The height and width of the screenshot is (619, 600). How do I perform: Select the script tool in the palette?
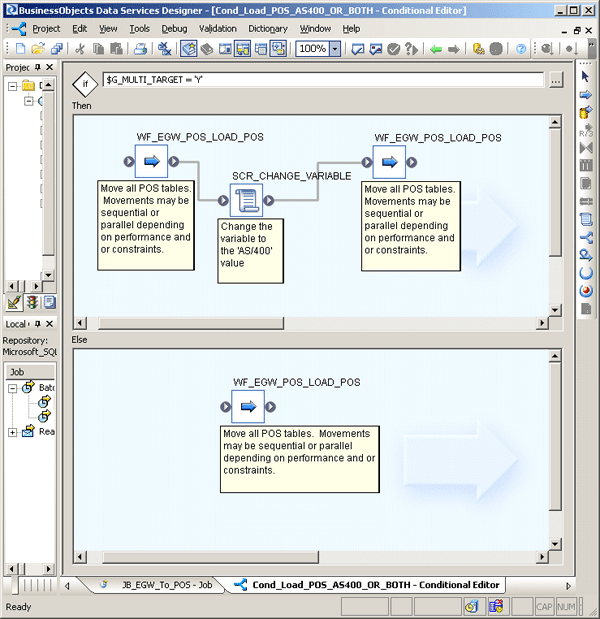585,218
